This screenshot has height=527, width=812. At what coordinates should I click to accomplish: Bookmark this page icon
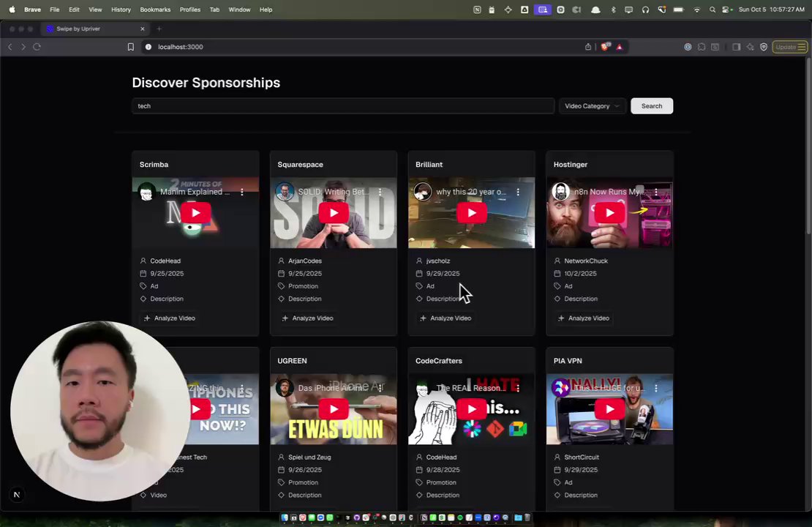pos(130,47)
